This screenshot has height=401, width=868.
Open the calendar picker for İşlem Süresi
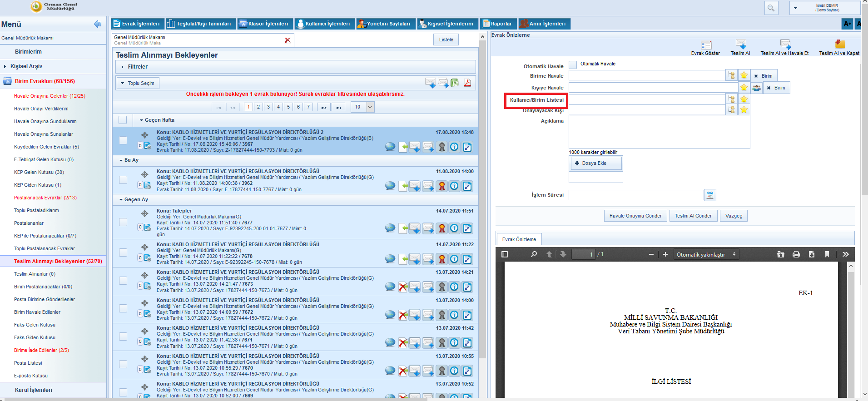710,195
